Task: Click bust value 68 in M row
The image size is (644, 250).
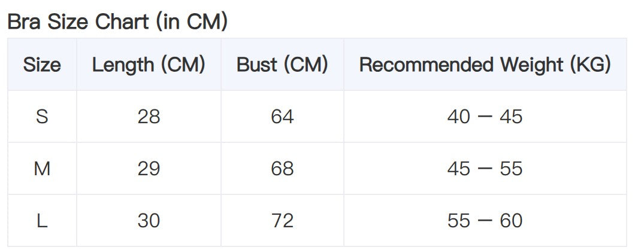Action: 282,169
